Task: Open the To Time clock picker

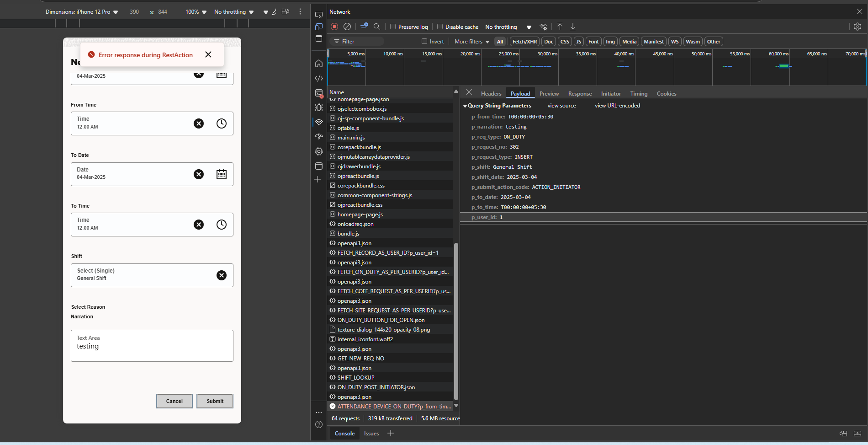Action: point(222,225)
